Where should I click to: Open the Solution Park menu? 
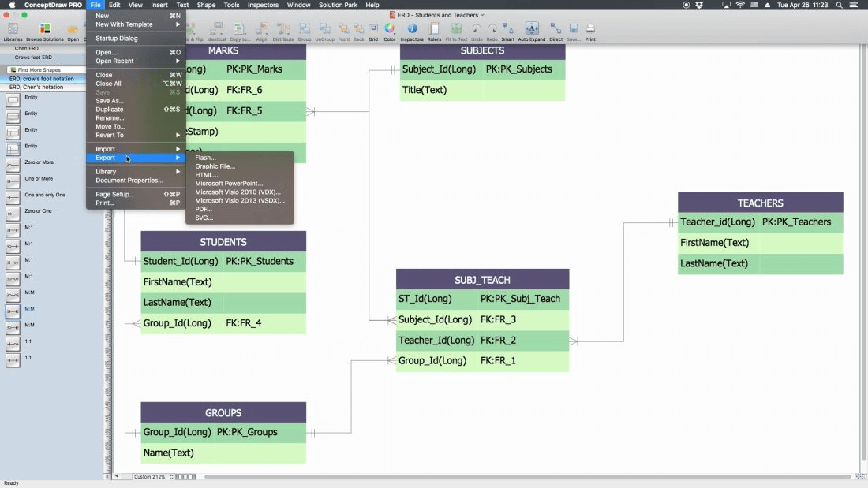[338, 5]
